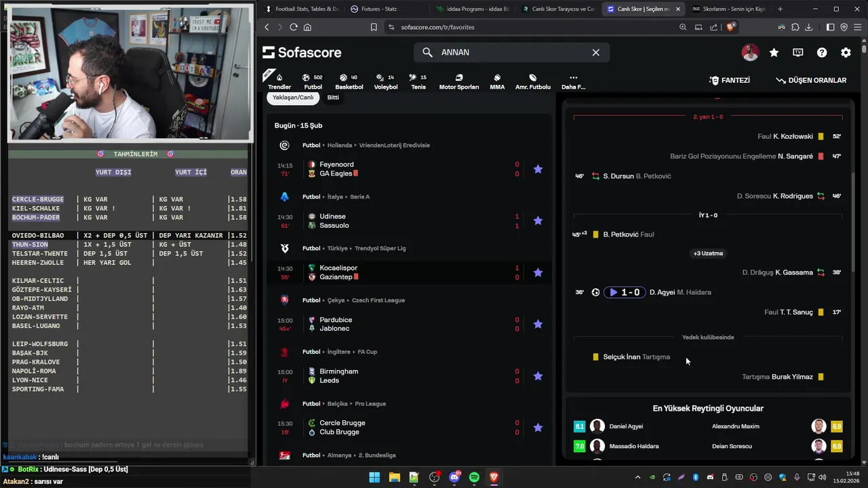Screen dimensions: 868x488
Task: Select the Tenis sport icon
Action: click(x=418, y=81)
